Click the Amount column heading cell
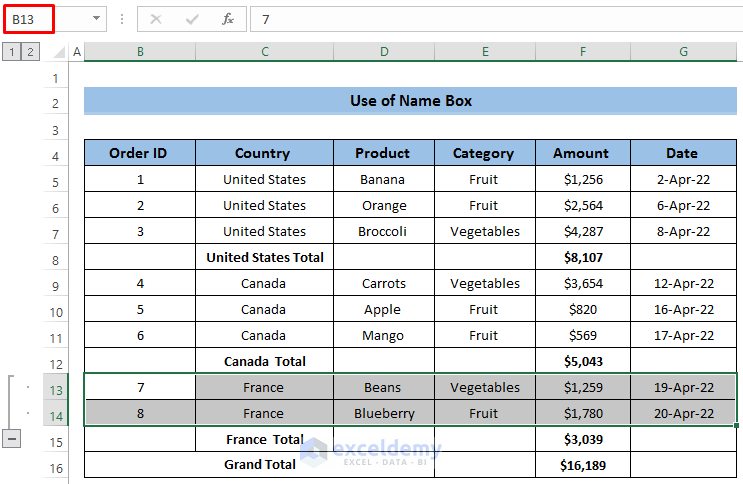The height and width of the screenshot is (484, 743). (x=580, y=153)
